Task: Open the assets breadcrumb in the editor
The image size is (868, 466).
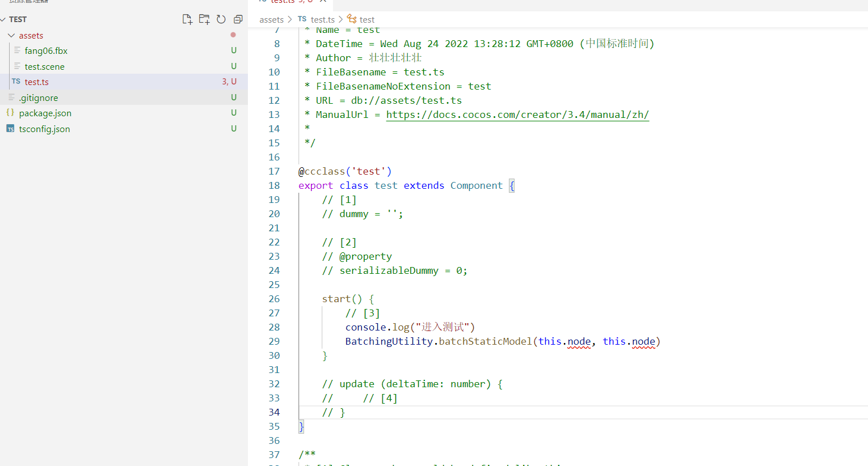Action: pos(271,19)
